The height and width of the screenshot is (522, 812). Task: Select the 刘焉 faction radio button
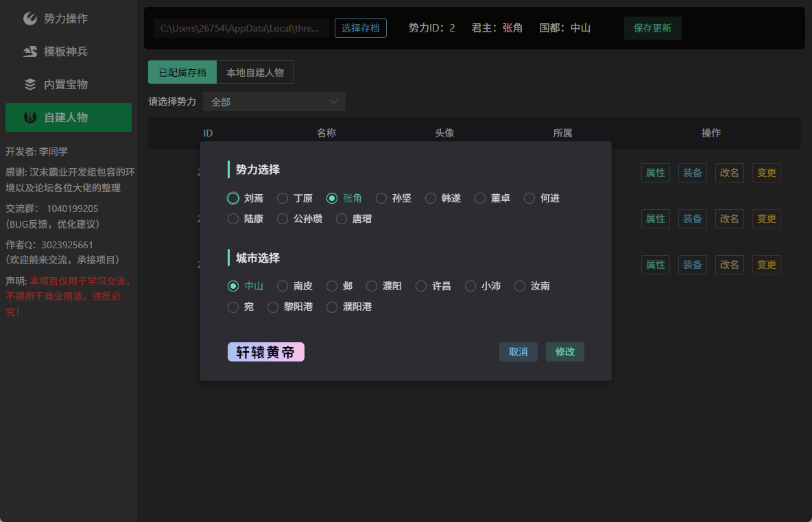(233, 198)
